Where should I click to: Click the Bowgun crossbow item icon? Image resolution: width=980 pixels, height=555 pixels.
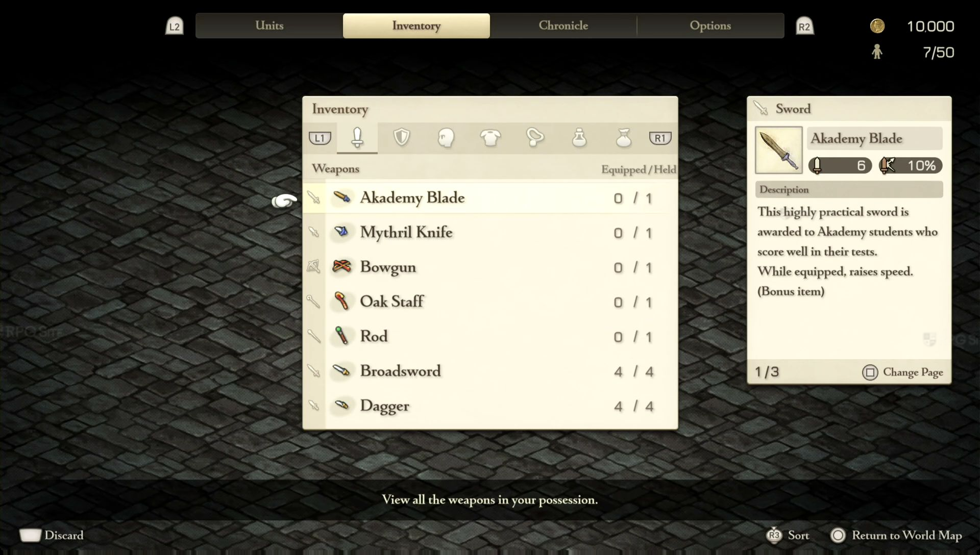pyautogui.click(x=341, y=266)
